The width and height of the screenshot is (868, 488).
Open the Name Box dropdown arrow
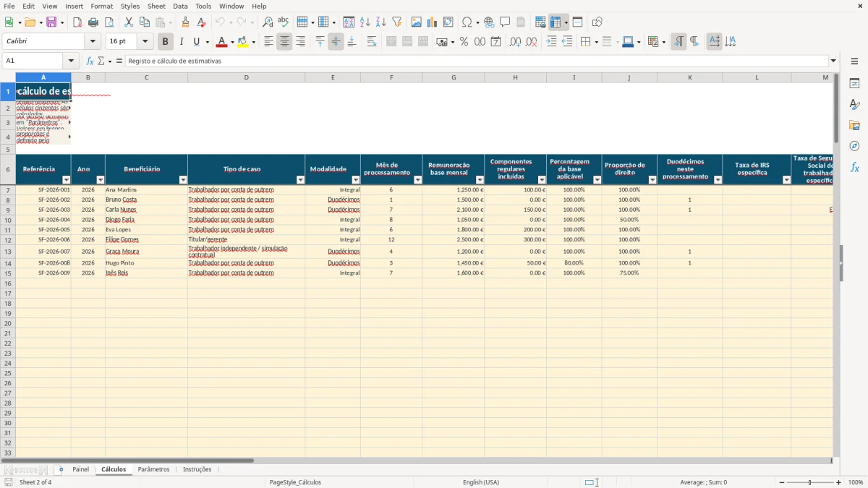(71, 61)
